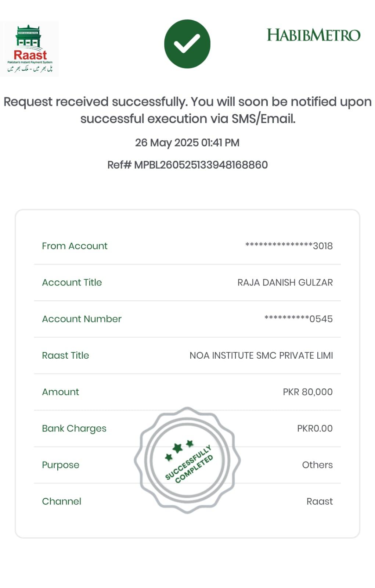
Task: Click the HabibMetro logo
Action: pos(313,35)
